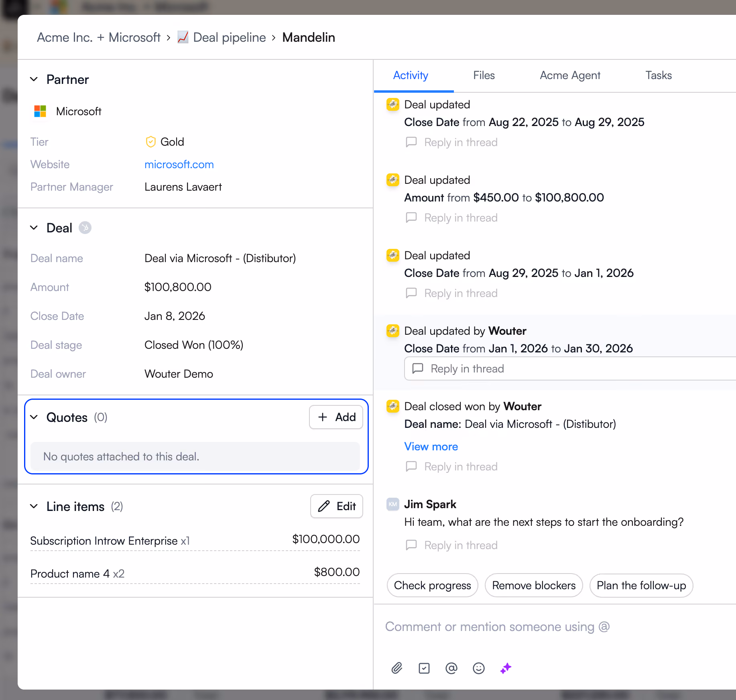The width and height of the screenshot is (736, 700).
Task: Click the Plan the follow-up suggestion
Action: tap(641, 585)
